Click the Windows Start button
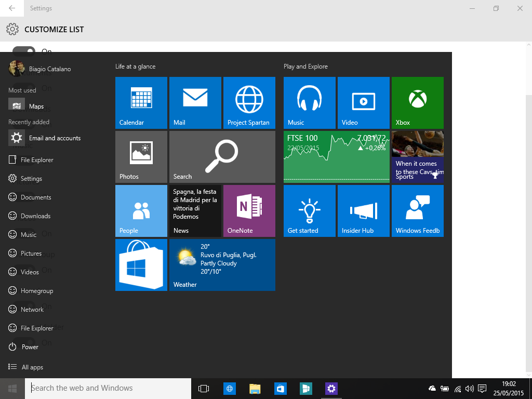532x399 pixels. click(12, 389)
